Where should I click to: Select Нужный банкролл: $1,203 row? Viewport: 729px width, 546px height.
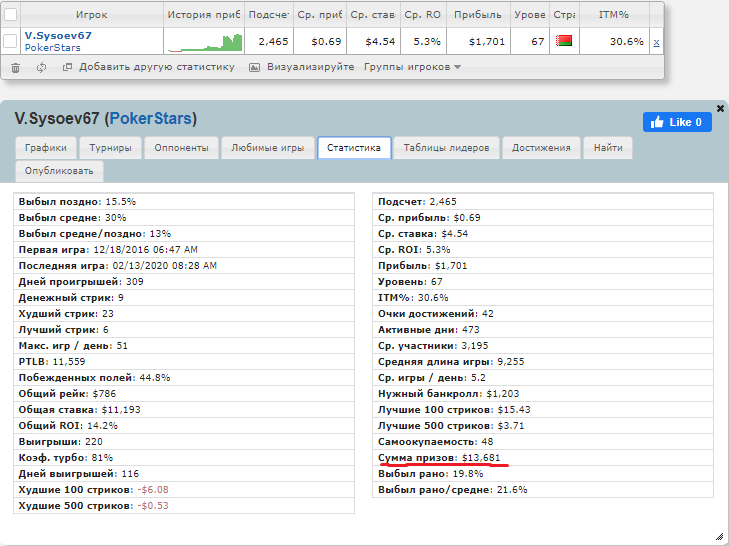[543, 394]
